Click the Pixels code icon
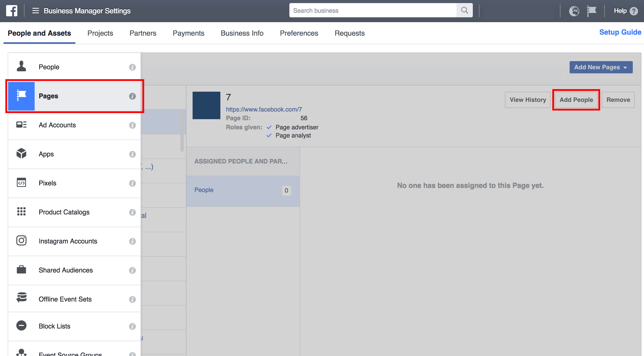 (x=21, y=183)
